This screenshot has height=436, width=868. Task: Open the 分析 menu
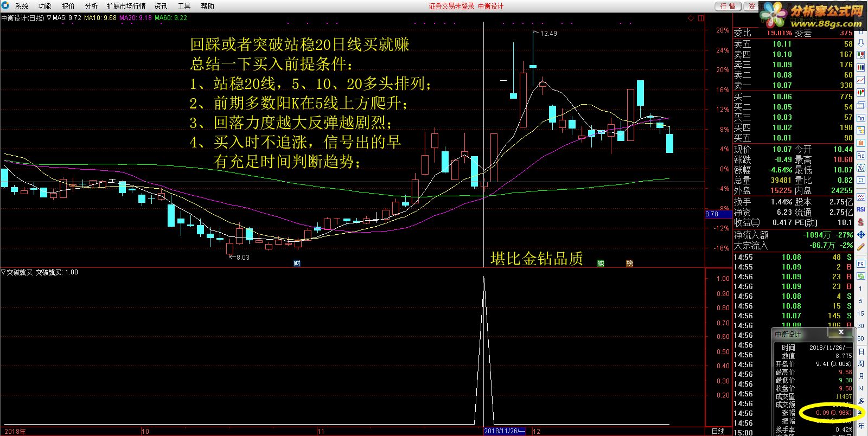[91, 6]
